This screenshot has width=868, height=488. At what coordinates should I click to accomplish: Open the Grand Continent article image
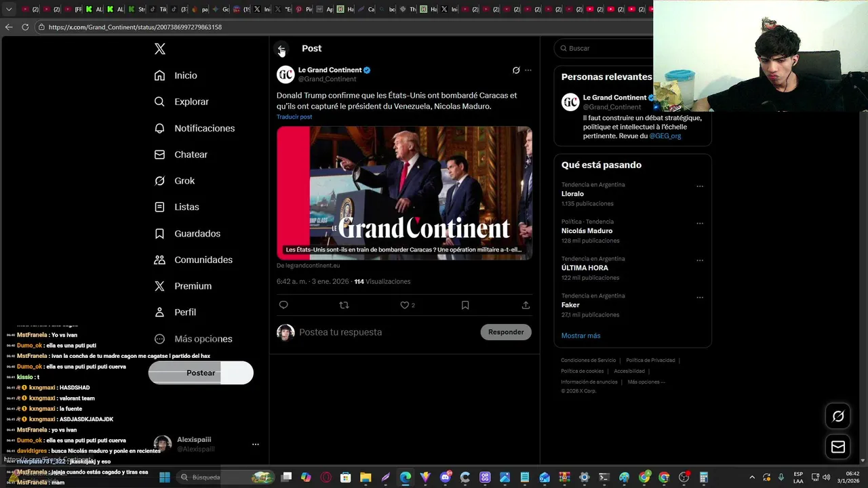[x=404, y=193]
